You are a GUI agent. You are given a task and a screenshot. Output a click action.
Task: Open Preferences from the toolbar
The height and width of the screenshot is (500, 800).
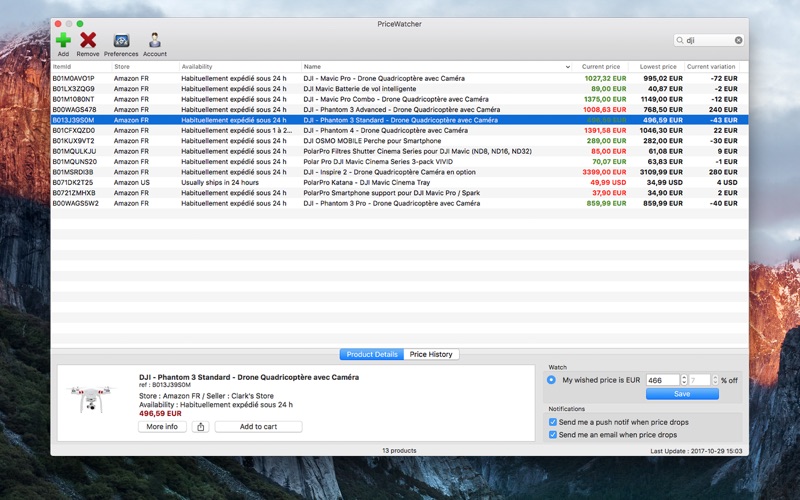click(121, 40)
